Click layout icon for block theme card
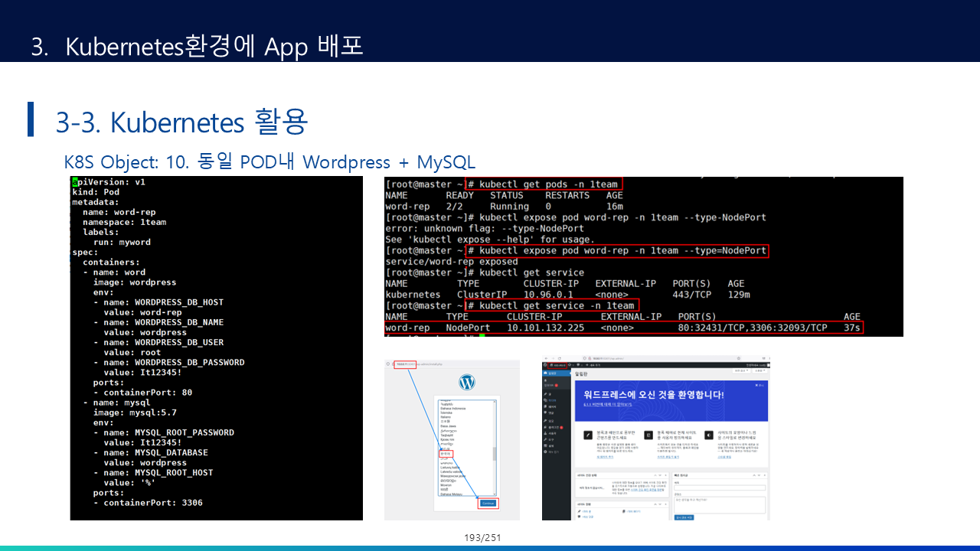The height and width of the screenshot is (551, 980). 648,435
